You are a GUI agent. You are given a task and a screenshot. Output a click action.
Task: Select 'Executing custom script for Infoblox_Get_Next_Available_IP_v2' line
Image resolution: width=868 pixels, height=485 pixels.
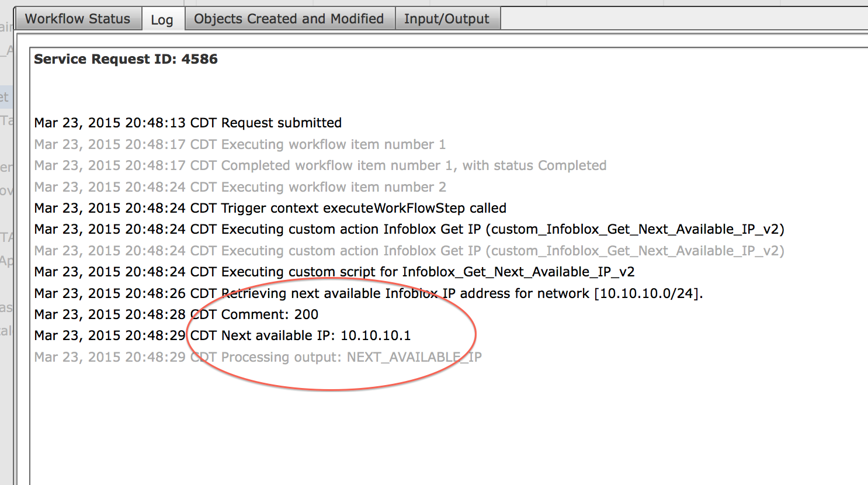click(334, 272)
